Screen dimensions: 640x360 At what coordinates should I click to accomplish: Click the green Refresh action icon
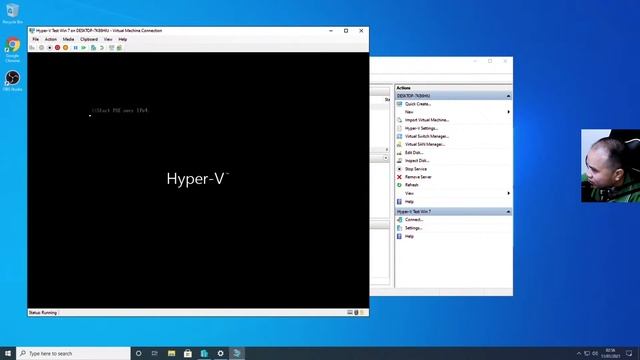(x=400, y=185)
